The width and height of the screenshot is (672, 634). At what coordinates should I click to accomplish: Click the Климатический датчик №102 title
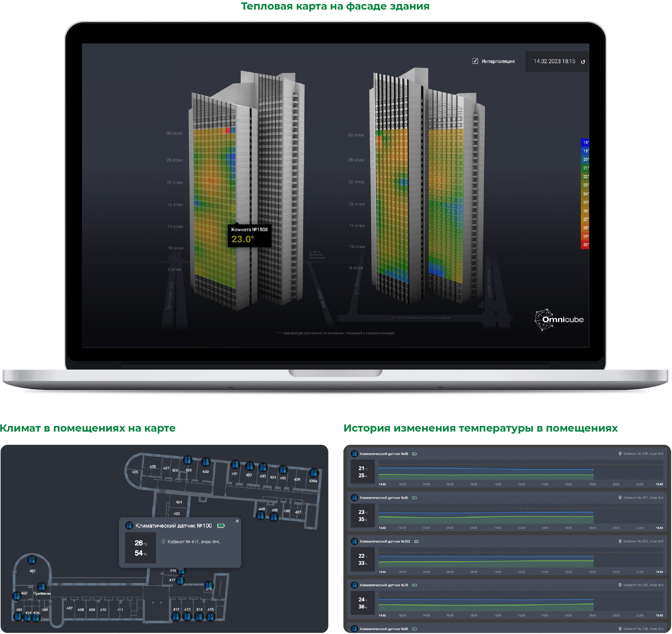(384, 541)
